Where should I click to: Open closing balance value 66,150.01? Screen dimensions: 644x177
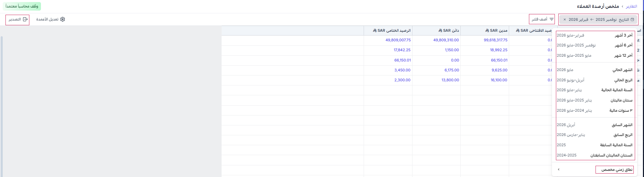tap(403, 60)
